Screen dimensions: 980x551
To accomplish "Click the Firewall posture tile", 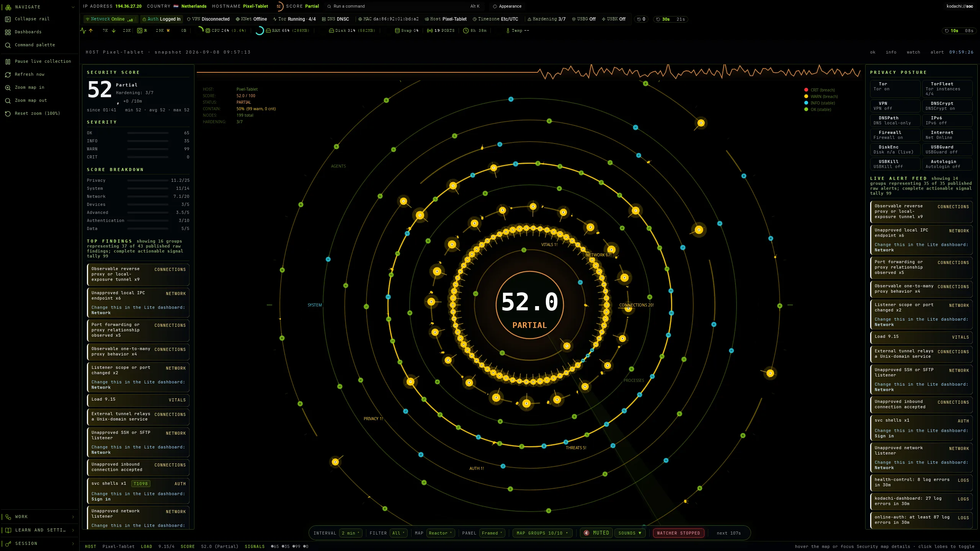I will click(895, 135).
